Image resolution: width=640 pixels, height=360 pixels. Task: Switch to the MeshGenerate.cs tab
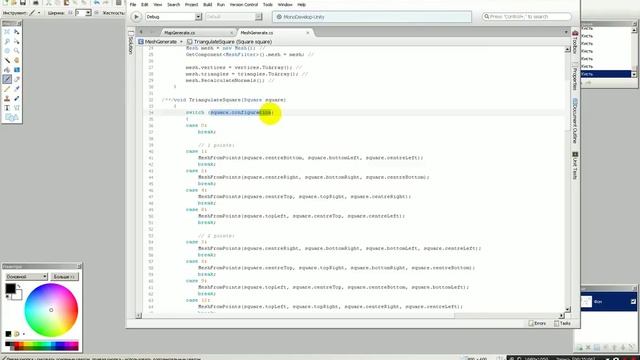[257, 33]
